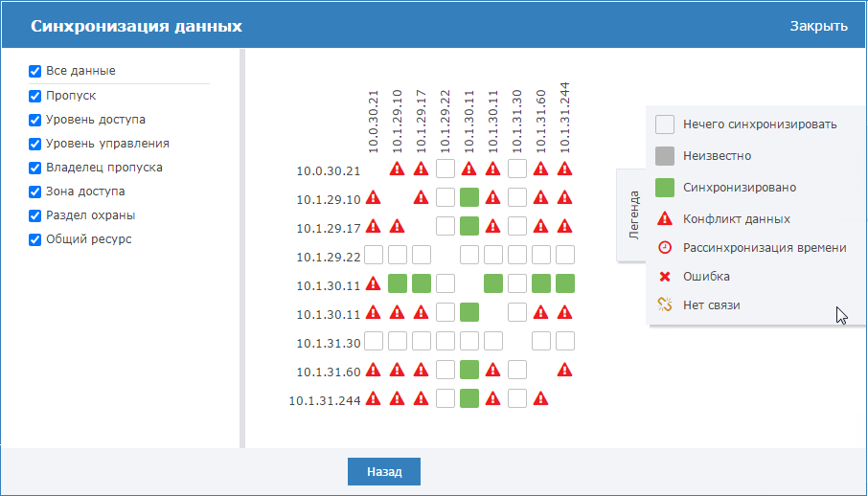Image resolution: width=868 pixels, height=496 pixels.
Task: Click green cell at row 10.1.30.11, column 10.1.31.244
Action: click(x=564, y=283)
